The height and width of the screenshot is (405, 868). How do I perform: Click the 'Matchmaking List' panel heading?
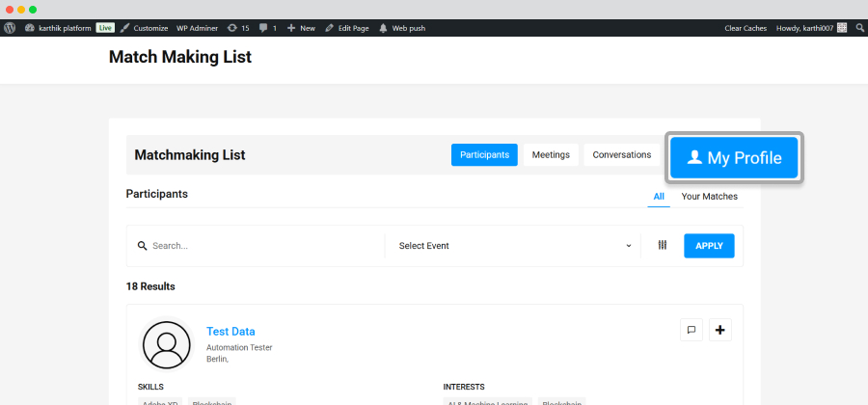tap(190, 155)
